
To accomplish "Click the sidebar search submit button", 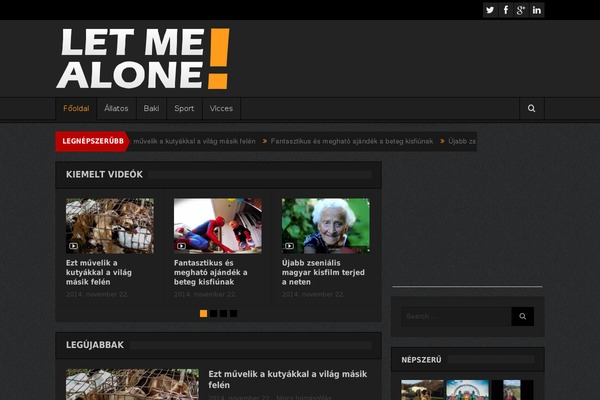I will pos(523,316).
